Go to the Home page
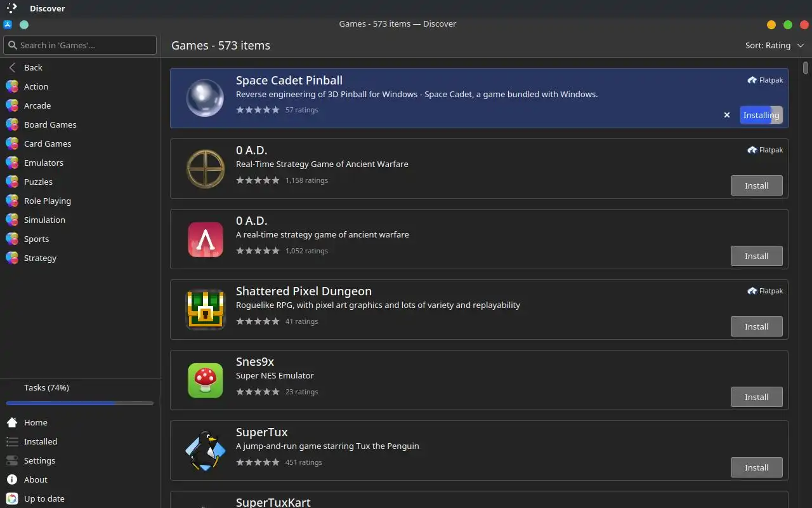812x508 pixels. click(80, 422)
